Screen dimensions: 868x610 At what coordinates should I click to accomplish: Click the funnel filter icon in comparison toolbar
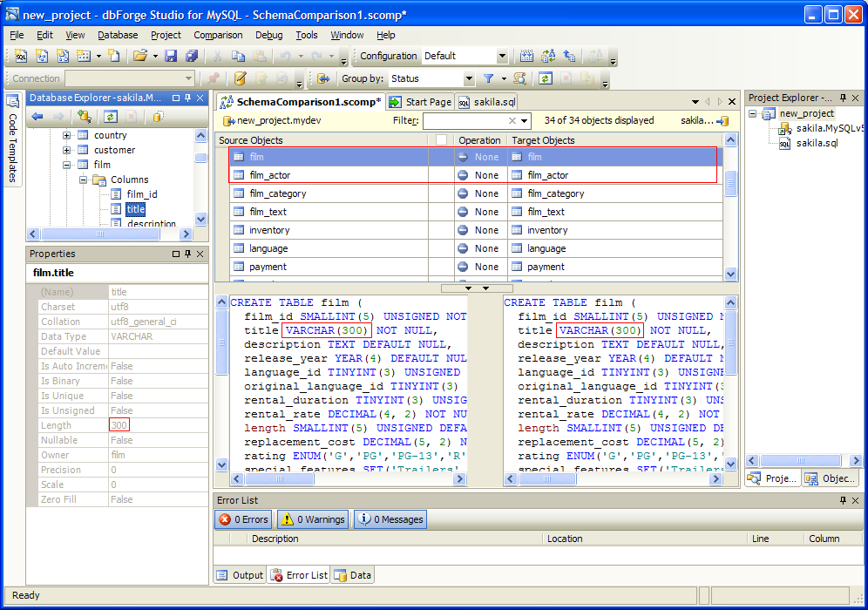[x=488, y=78]
